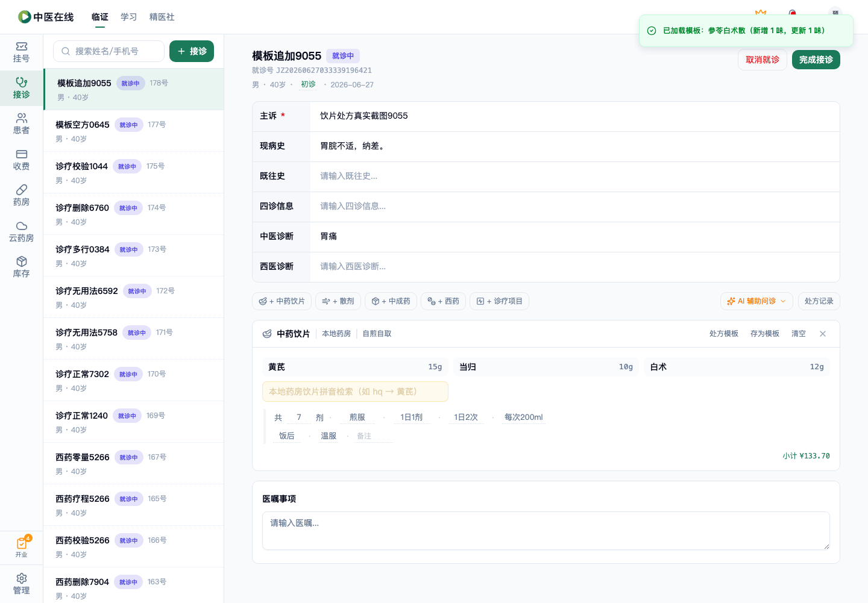The height and width of the screenshot is (603, 868).
Task: Select the 当归 10g herb entry
Action: pyautogui.click(x=546, y=367)
